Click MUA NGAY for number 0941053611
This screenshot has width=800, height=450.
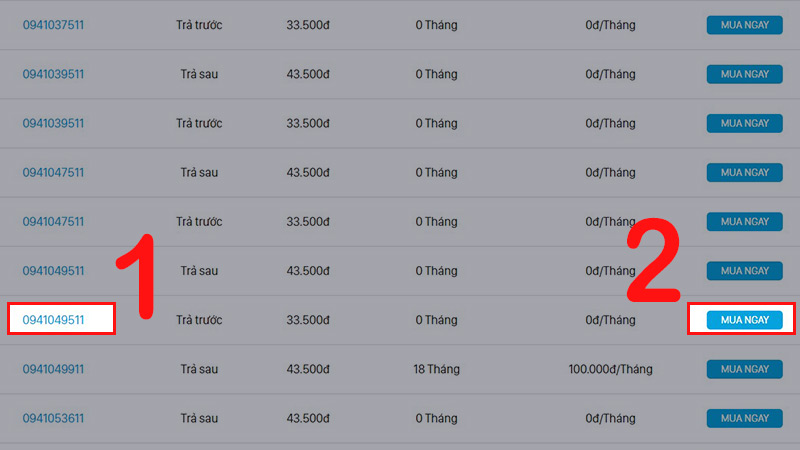point(744,418)
